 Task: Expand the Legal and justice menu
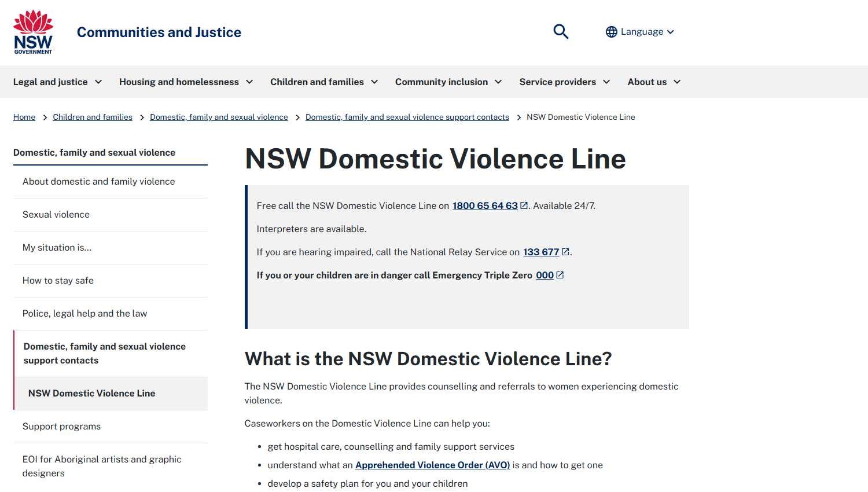[58, 82]
